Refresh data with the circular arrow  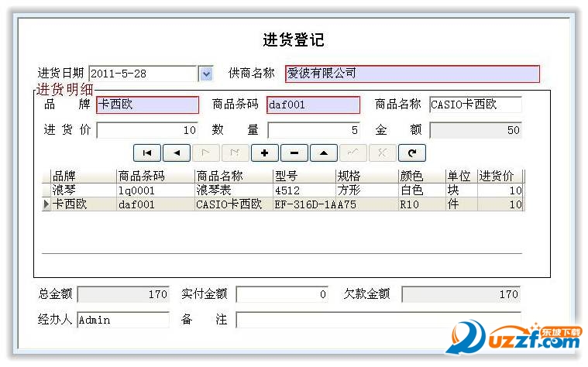tap(412, 153)
